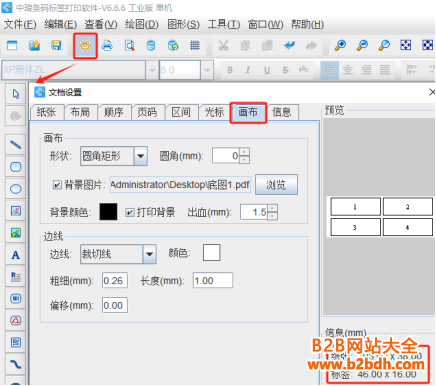
Task: Expand the 形状 shape dropdown
Action: click(x=141, y=156)
